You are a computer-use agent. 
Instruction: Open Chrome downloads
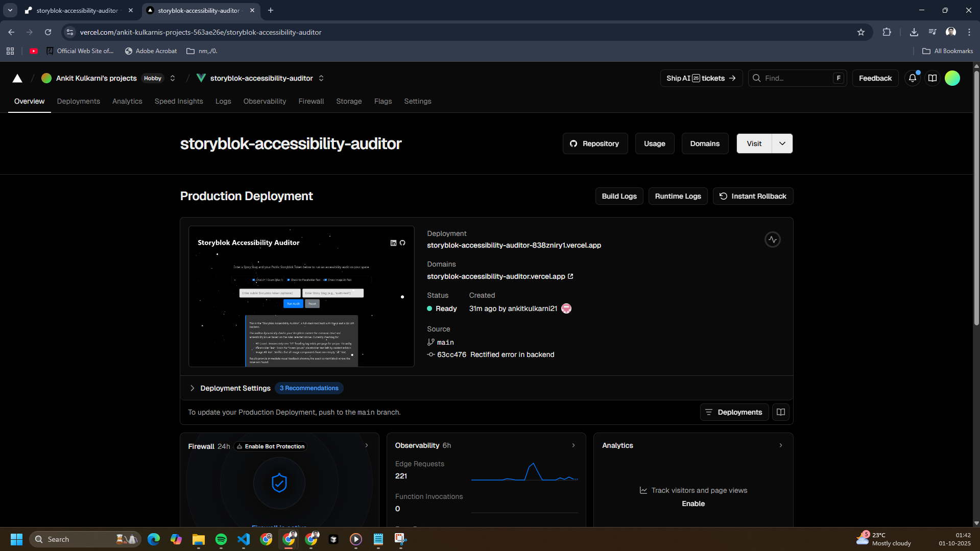(914, 32)
